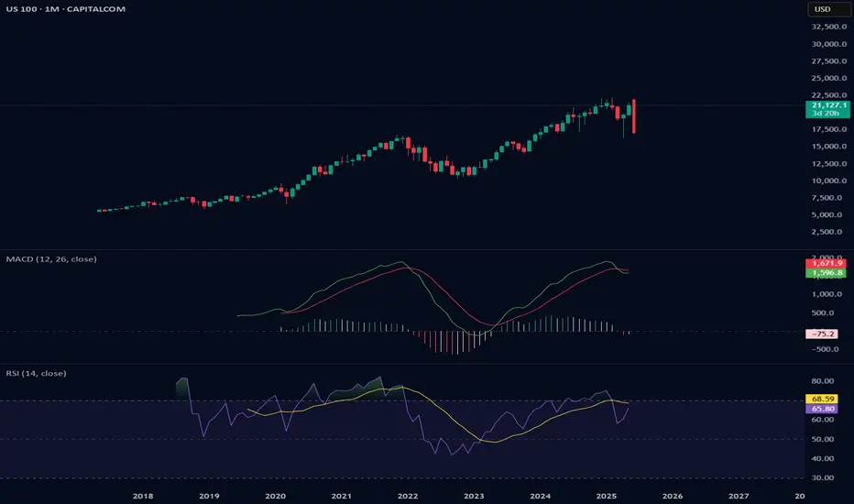Image resolution: width=854 pixels, height=504 pixels.
Task: Click the 2022 label on time axis
Action: click(408, 496)
